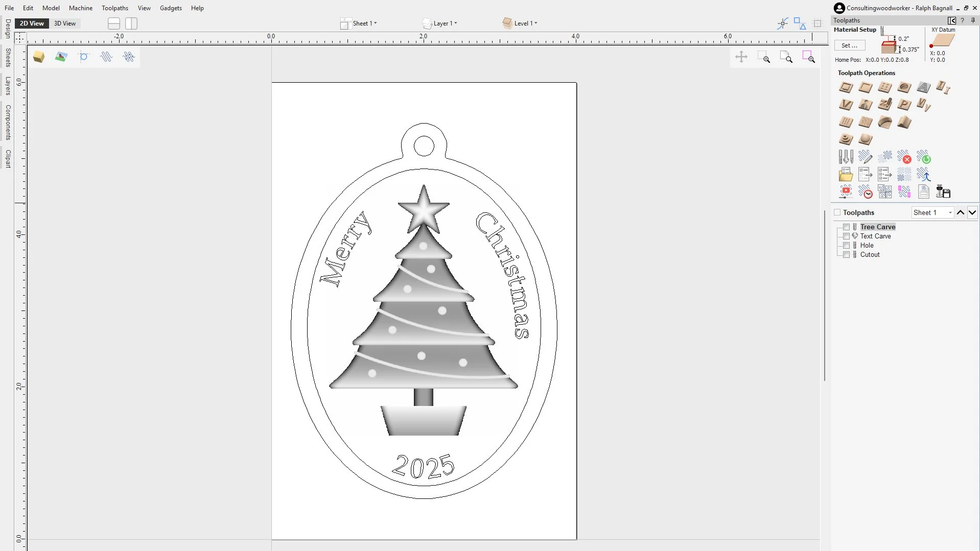The width and height of the screenshot is (980, 551).
Task: Check the Text Carve toolpath checkbox
Action: [847, 236]
